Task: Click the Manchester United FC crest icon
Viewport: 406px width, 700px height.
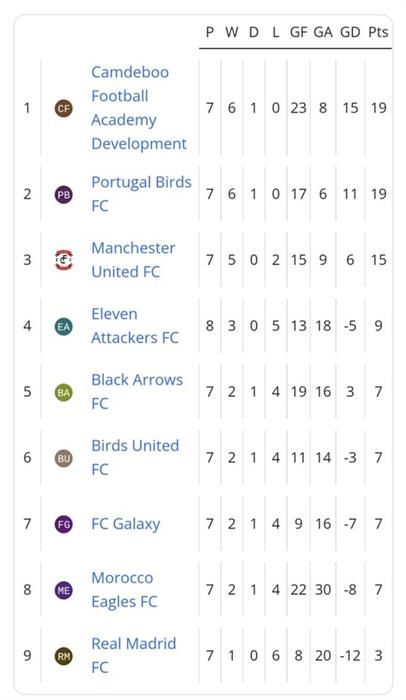Action: tap(63, 260)
